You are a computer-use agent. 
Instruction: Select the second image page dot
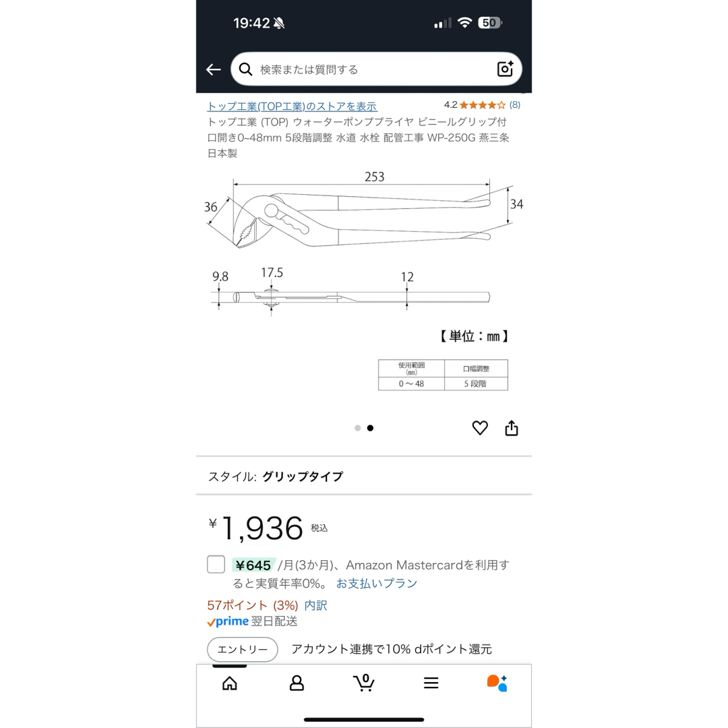370,428
